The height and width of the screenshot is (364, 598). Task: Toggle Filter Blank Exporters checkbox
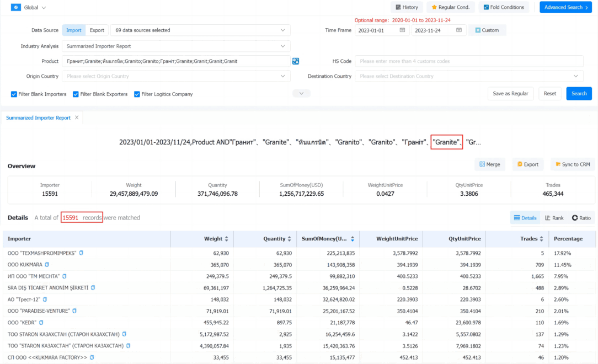[x=76, y=94]
